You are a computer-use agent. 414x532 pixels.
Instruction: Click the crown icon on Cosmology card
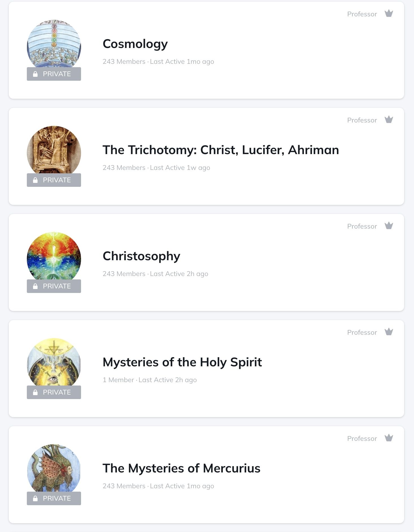point(389,14)
